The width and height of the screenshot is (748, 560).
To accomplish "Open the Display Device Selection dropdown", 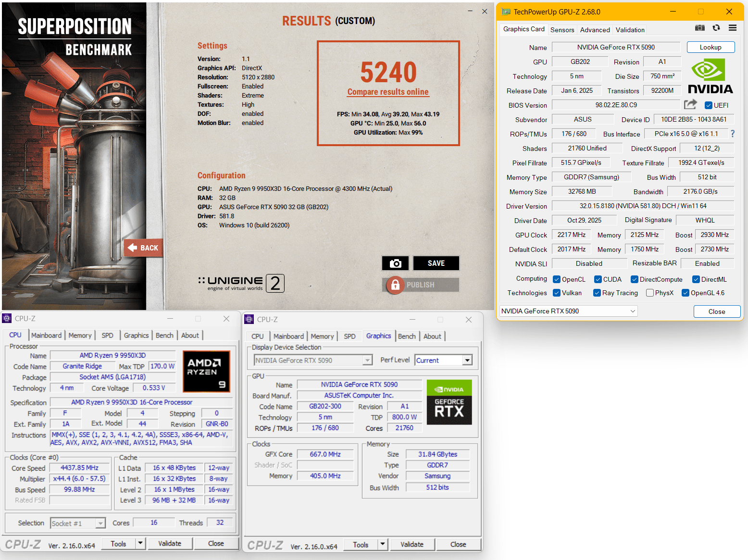I will (x=313, y=360).
